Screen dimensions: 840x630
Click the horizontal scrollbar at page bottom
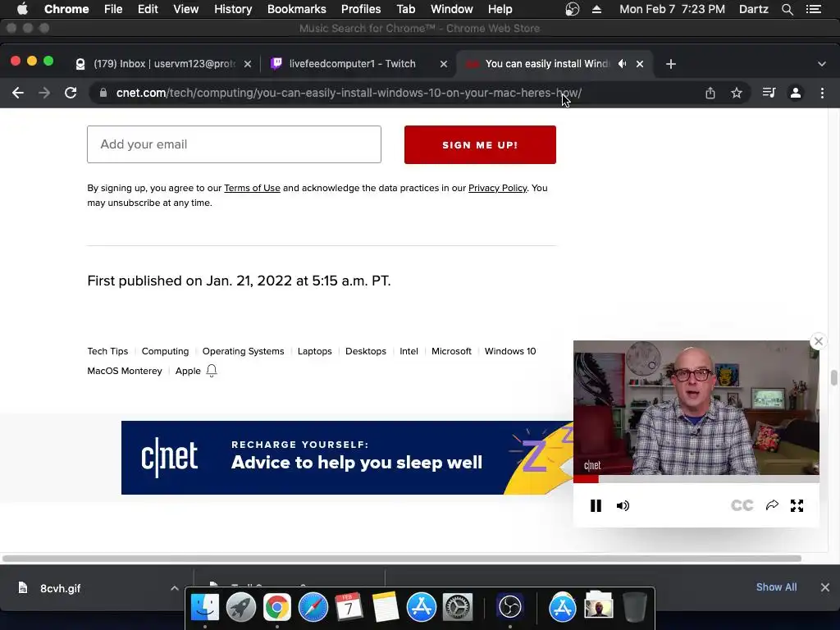tap(402, 558)
